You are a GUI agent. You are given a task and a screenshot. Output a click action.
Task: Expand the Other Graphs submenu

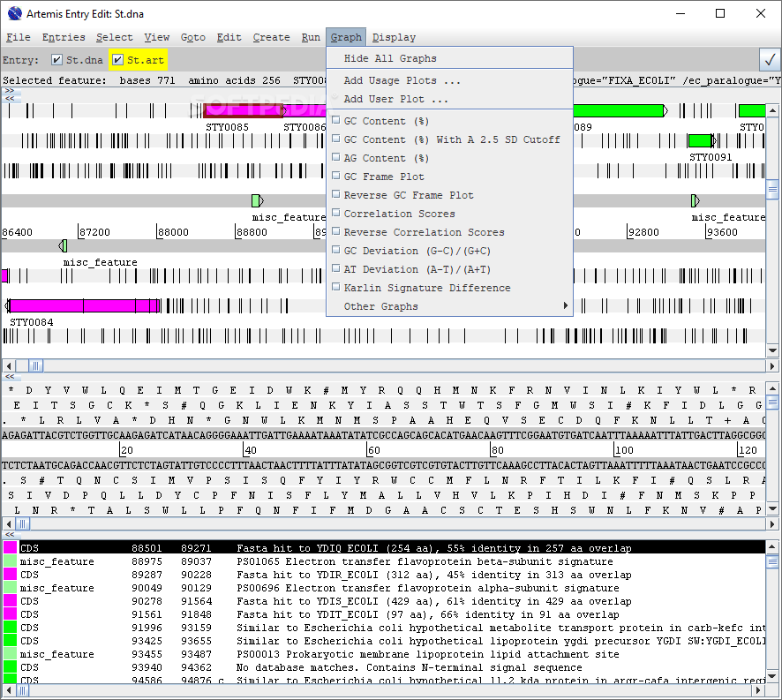(449, 306)
